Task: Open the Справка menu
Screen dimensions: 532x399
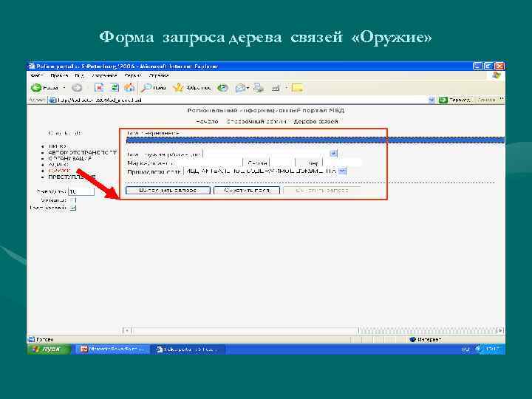Action: pos(159,75)
